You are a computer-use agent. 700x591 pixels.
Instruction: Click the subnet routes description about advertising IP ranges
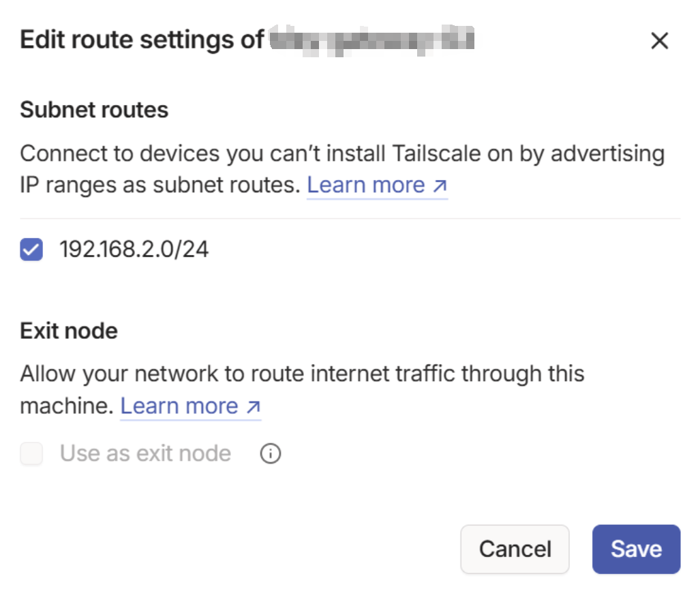pyautogui.click(x=273, y=154)
